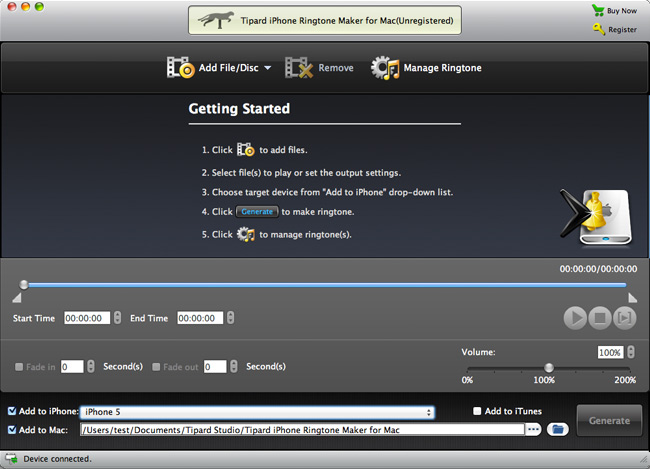Image resolution: width=650 pixels, height=469 pixels.
Task: Click the browse ellipsis button for output path
Action: [x=533, y=429]
